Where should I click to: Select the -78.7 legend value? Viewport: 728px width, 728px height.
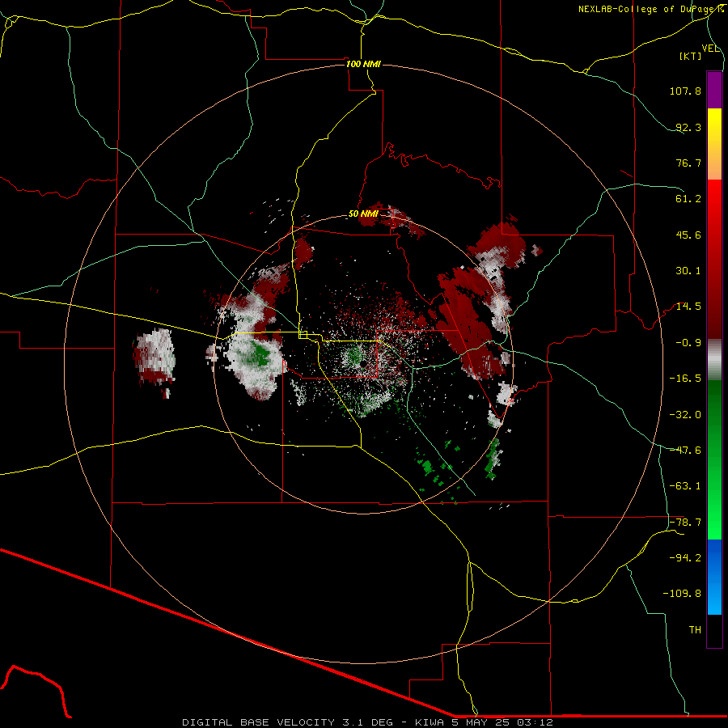[x=685, y=523]
